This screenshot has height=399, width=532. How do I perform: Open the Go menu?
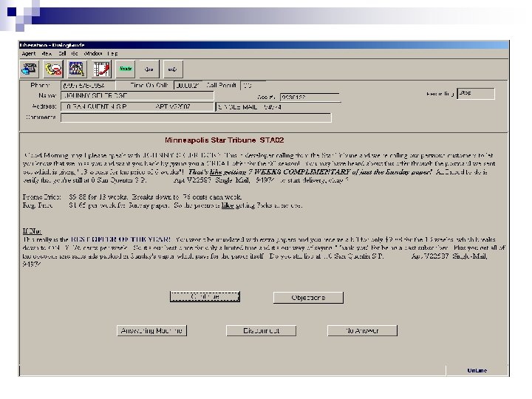pos(75,54)
